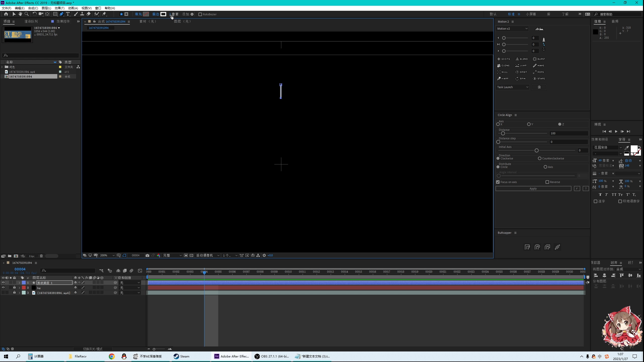The image size is (644, 362).
Task: Hide the bg layer eye toggle
Action: pyautogui.click(x=3, y=288)
